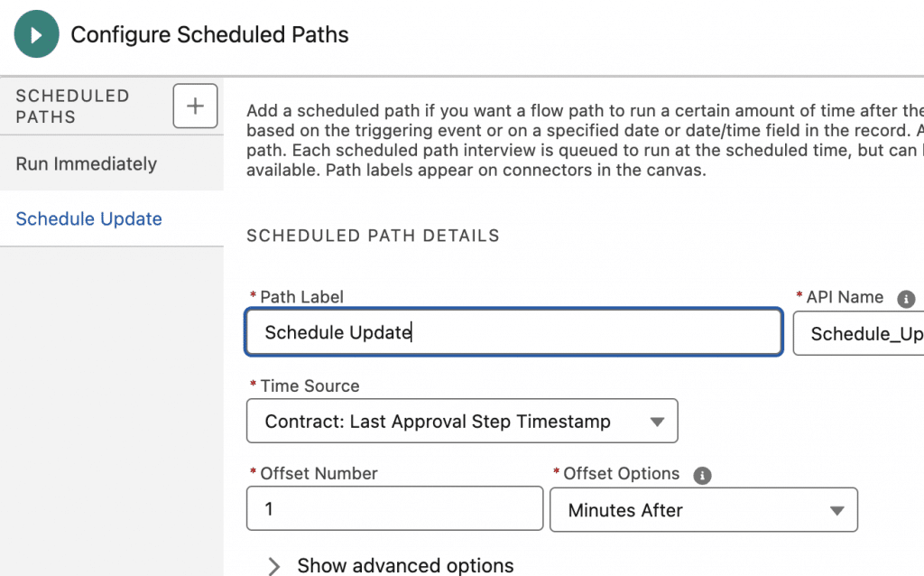Click into the Path Label field
Image resolution: width=924 pixels, height=576 pixels.
[x=513, y=333]
